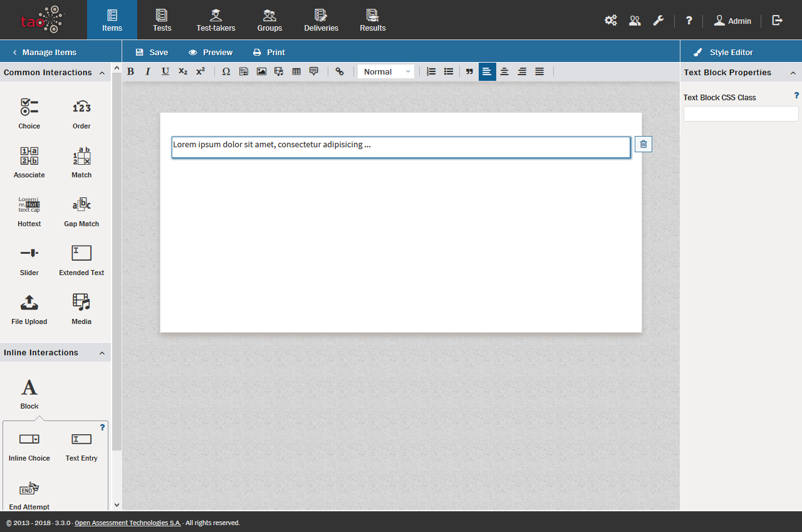The height and width of the screenshot is (532, 802).
Task: Click the Slider interaction
Action: pyautogui.click(x=29, y=260)
